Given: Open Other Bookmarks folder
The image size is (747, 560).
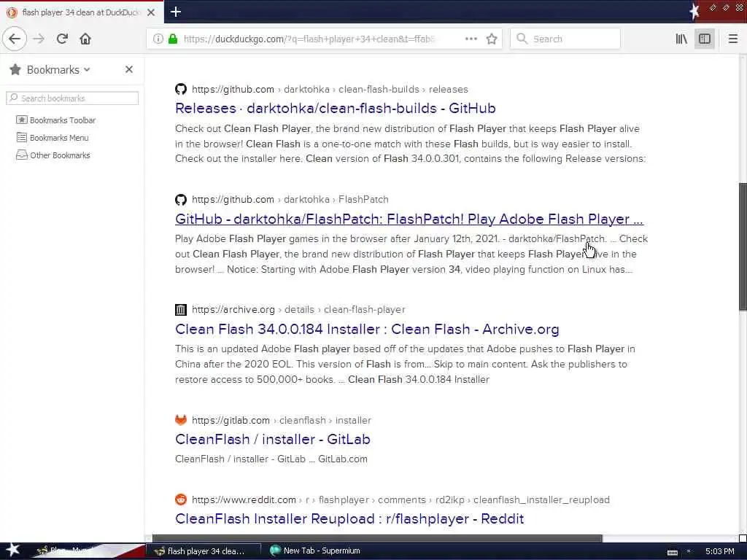Looking at the screenshot, I should click(53, 155).
